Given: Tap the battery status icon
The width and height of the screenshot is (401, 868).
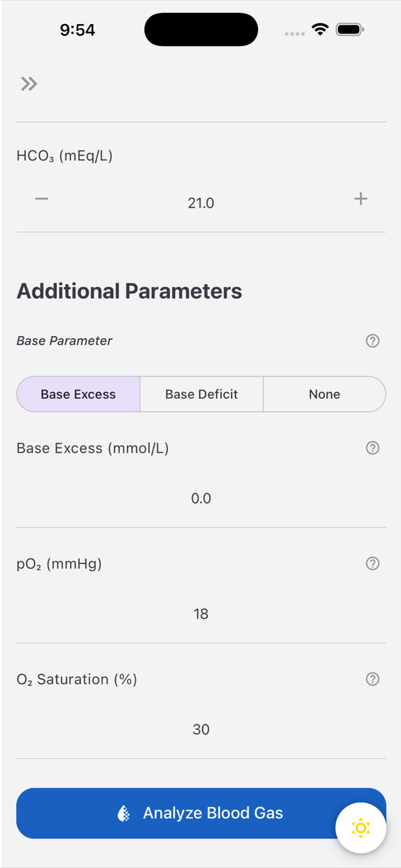Looking at the screenshot, I should tap(350, 29).
